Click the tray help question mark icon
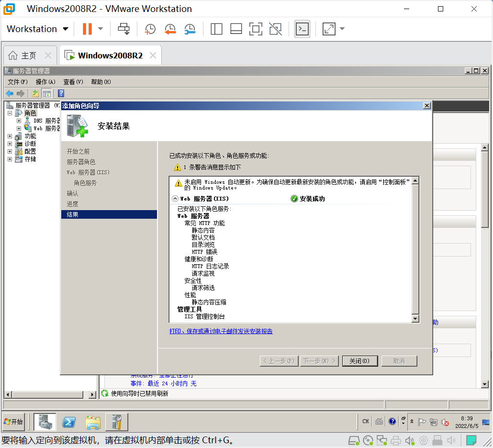Screen dimensions: 493x448 [x=392, y=421]
